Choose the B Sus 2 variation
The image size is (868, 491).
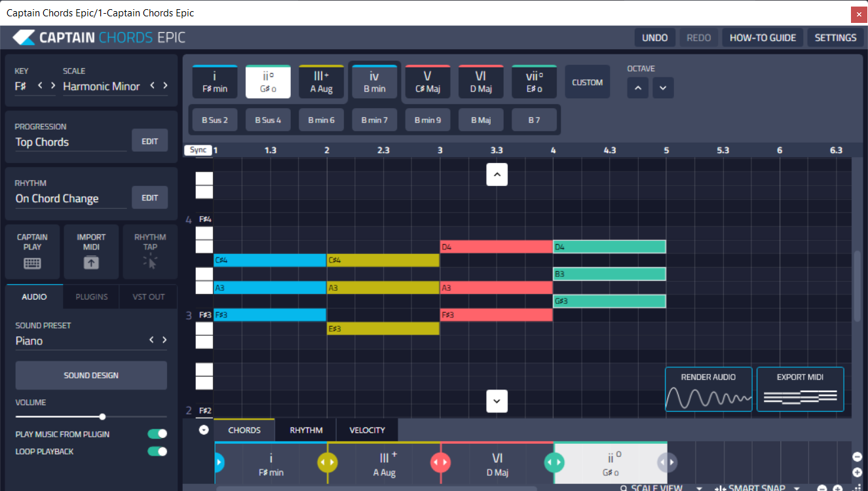click(214, 120)
